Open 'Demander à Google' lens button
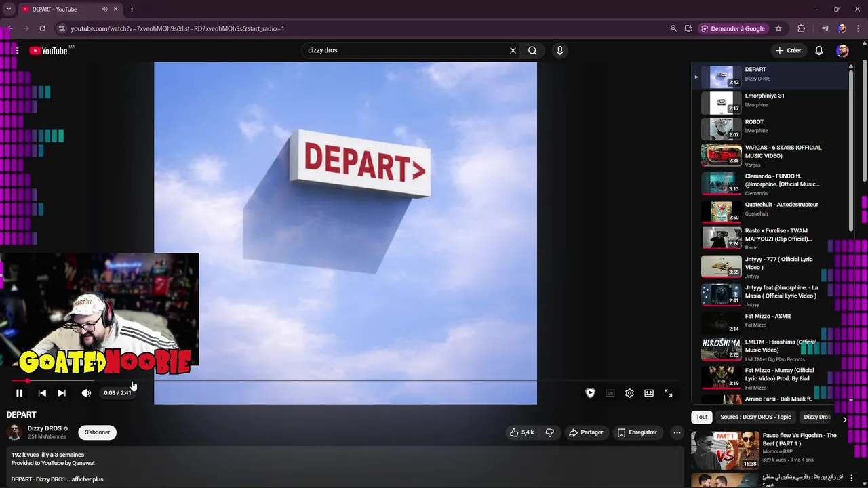This screenshot has height=488, width=868. pyautogui.click(x=733, y=28)
